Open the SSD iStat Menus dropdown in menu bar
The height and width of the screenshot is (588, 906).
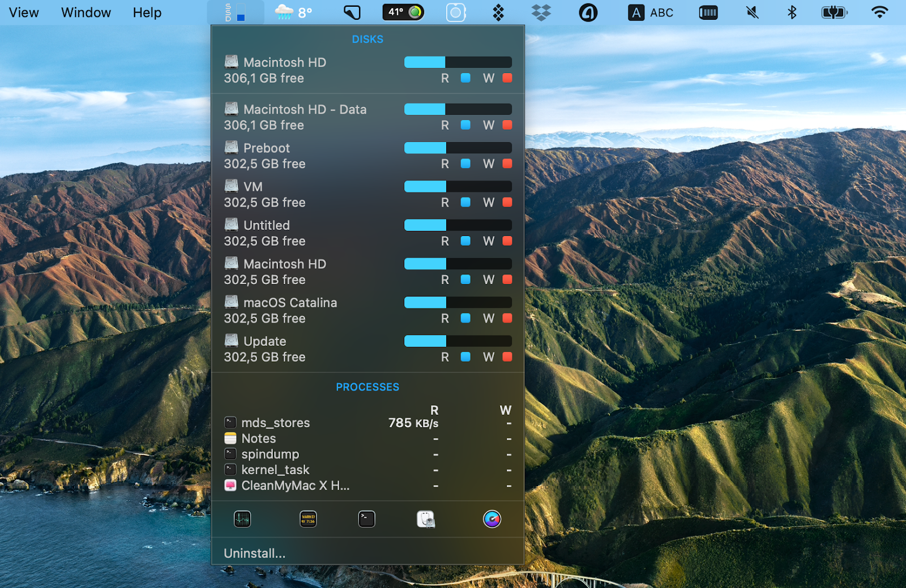(236, 11)
